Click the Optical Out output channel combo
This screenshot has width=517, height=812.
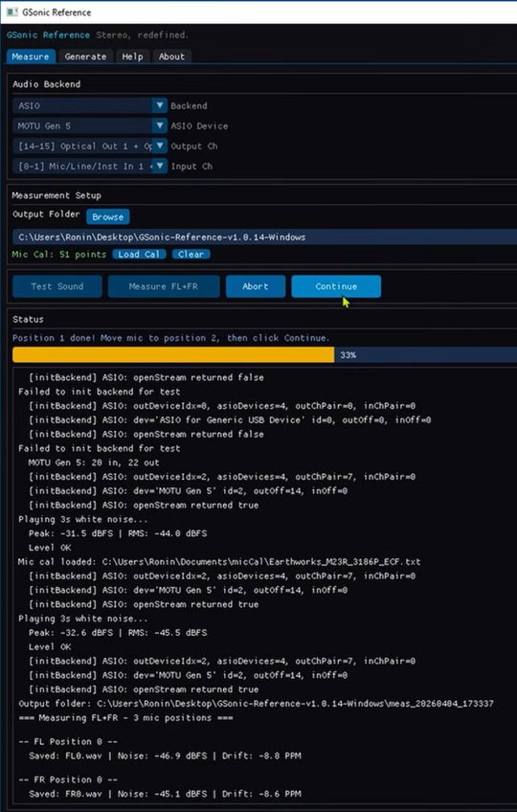(x=90, y=146)
